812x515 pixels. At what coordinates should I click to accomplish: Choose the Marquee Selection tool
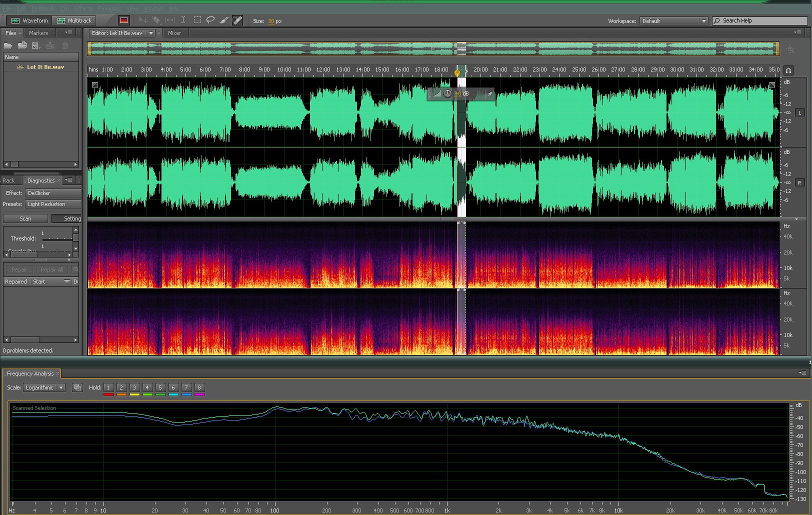pos(197,20)
